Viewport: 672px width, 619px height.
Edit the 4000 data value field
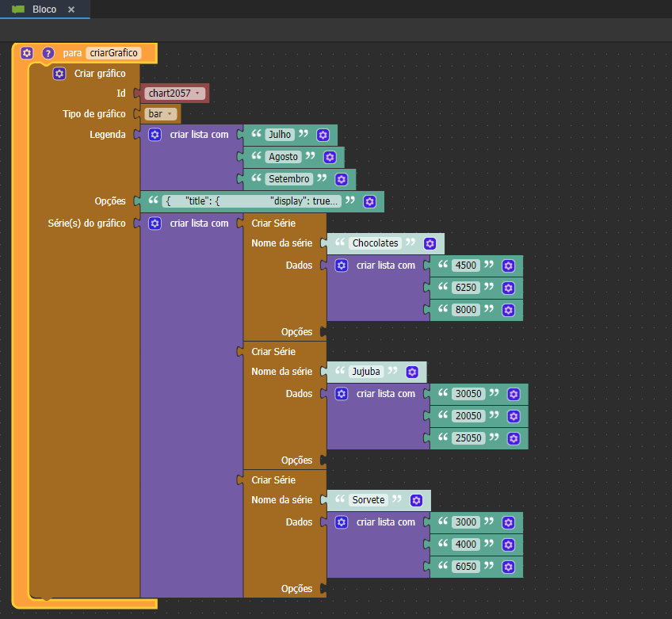pyautogui.click(x=466, y=544)
